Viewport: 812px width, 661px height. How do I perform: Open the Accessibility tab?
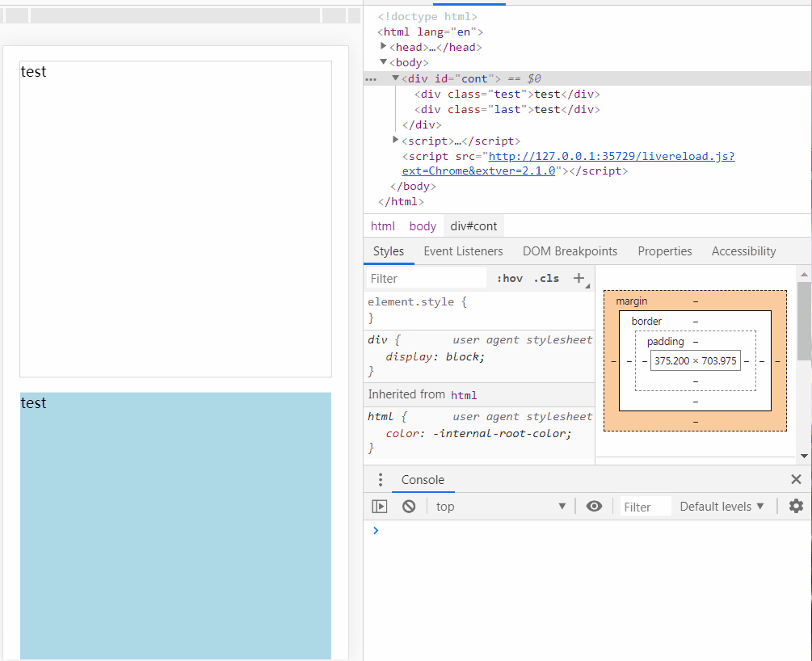coord(743,251)
